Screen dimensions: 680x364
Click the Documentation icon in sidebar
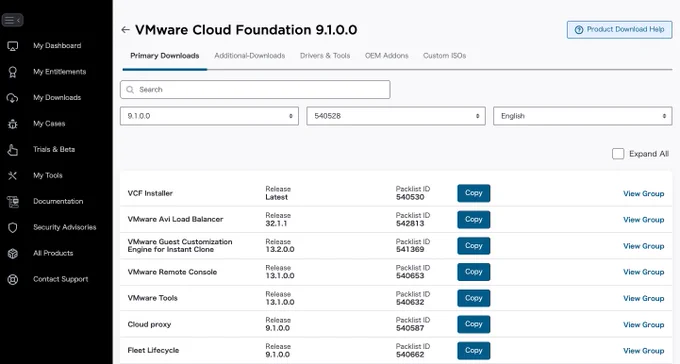pyautogui.click(x=13, y=202)
